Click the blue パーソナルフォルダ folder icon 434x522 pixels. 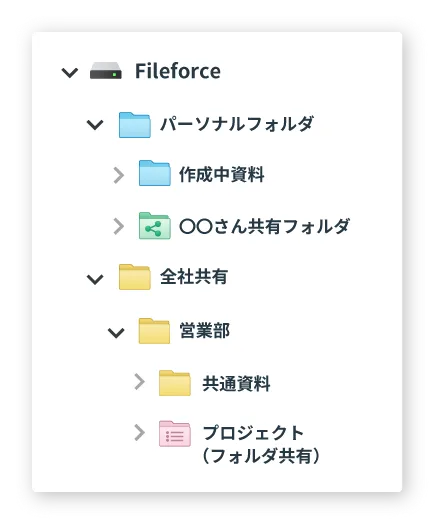click(x=135, y=125)
